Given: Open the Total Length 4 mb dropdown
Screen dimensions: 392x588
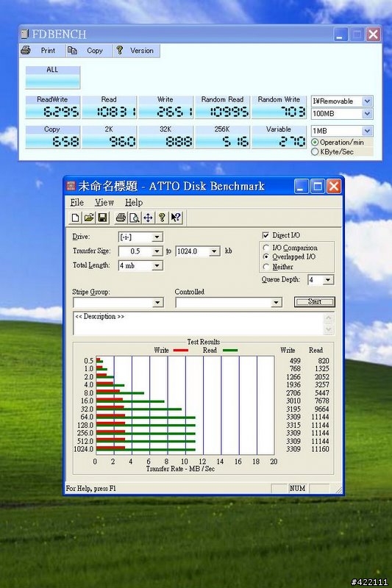Looking at the screenshot, I should click(157, 266).
